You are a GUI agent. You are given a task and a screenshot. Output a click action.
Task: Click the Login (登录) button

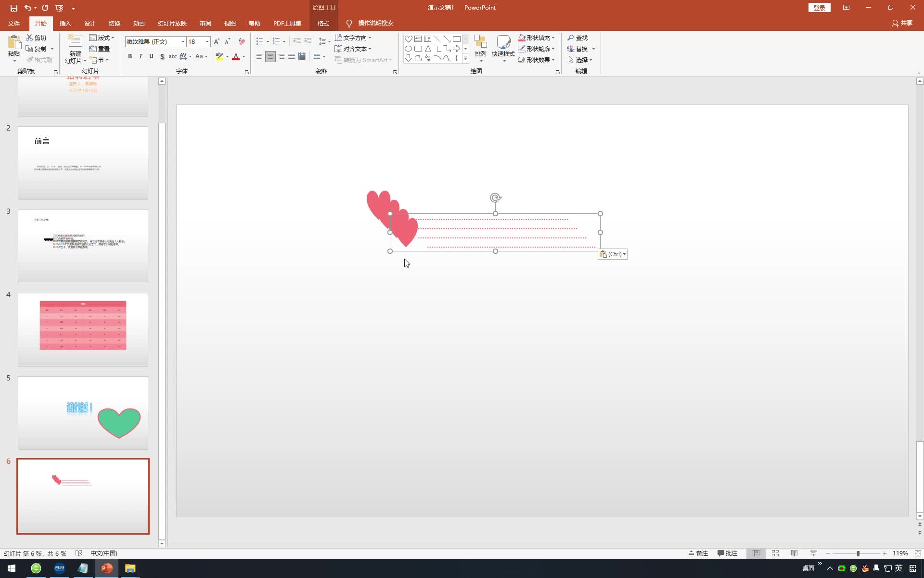[819, 8]
